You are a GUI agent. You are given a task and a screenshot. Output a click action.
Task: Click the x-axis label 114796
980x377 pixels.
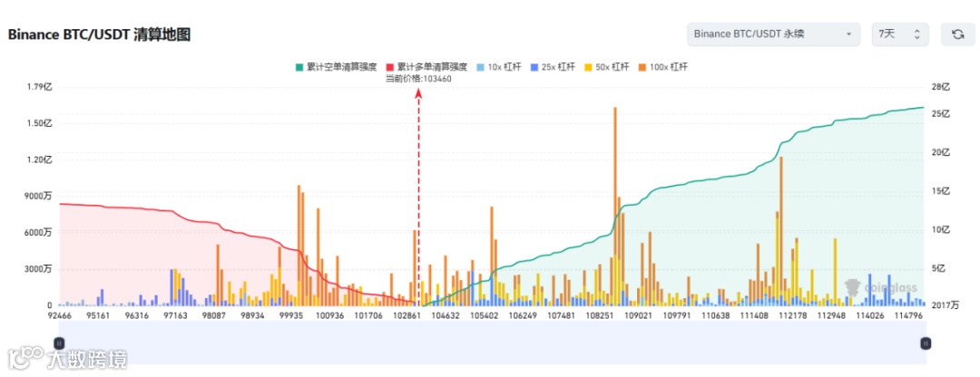pos(909,316)
